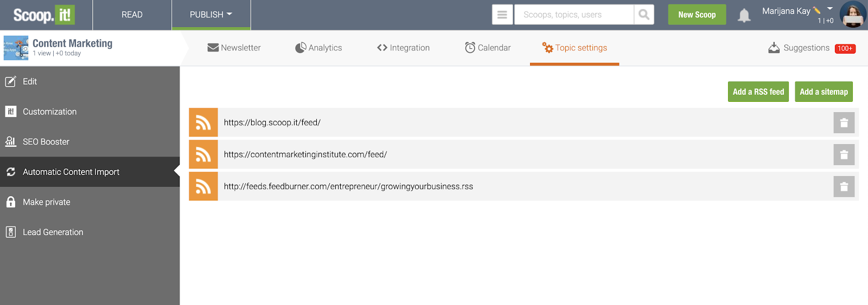Delete the blog.scoop.it feed with trash icon
This screenshot has height=305, width=868.
pos(844,122)
